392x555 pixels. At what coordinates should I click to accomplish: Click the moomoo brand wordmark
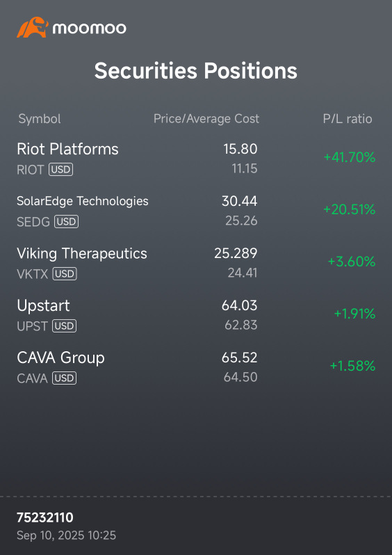coord(90,29)
